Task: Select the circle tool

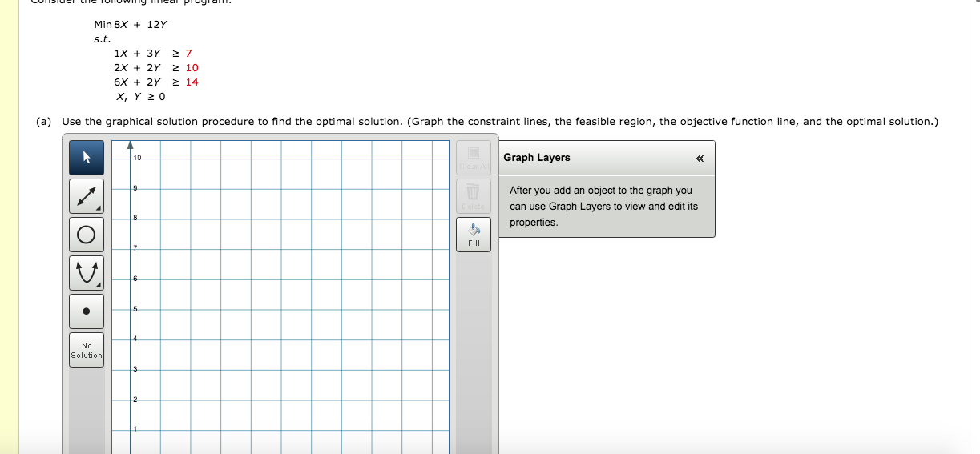Action: [87, 235]
